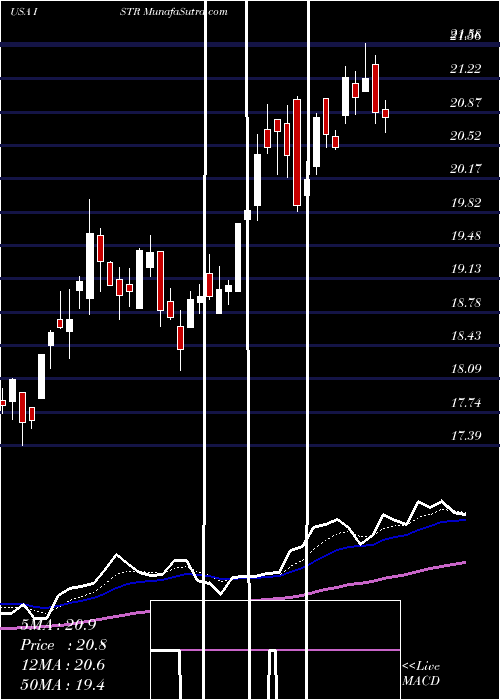
Task: Click the 20.17 price axis label
Action: 466,169
